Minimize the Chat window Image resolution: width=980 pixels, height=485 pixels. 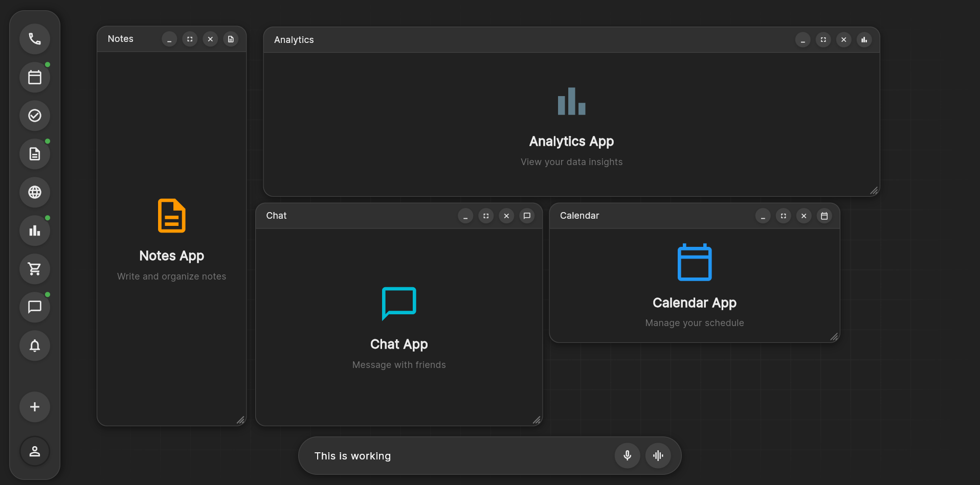tap(465, 216)
